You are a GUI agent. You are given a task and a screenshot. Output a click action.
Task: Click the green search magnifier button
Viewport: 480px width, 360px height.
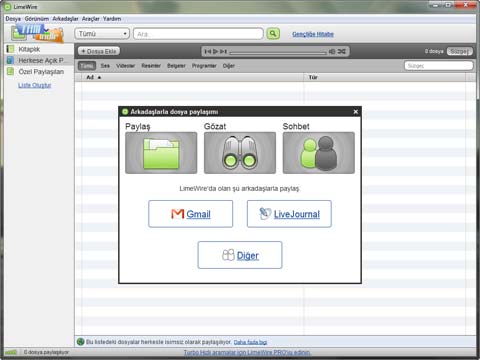(x=273, y=34)
